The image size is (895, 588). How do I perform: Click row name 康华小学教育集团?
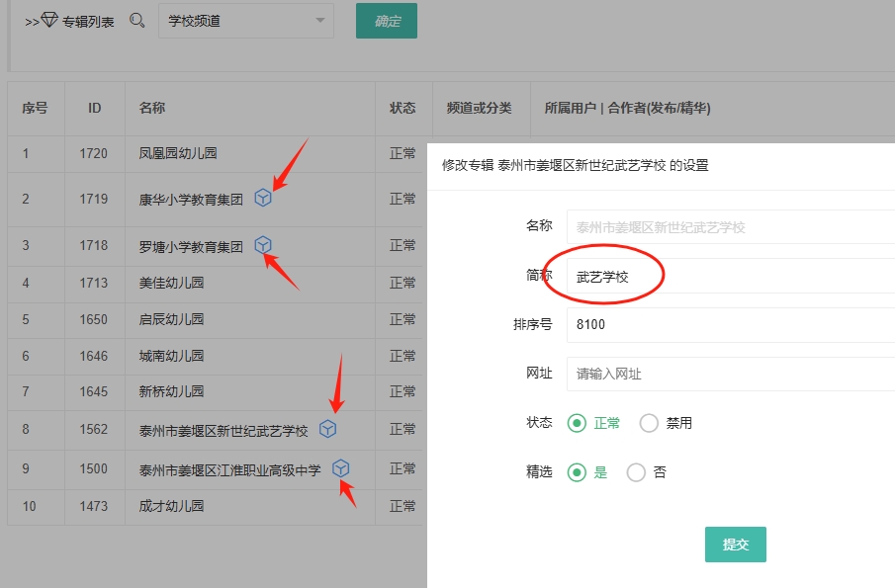(191, 199)
